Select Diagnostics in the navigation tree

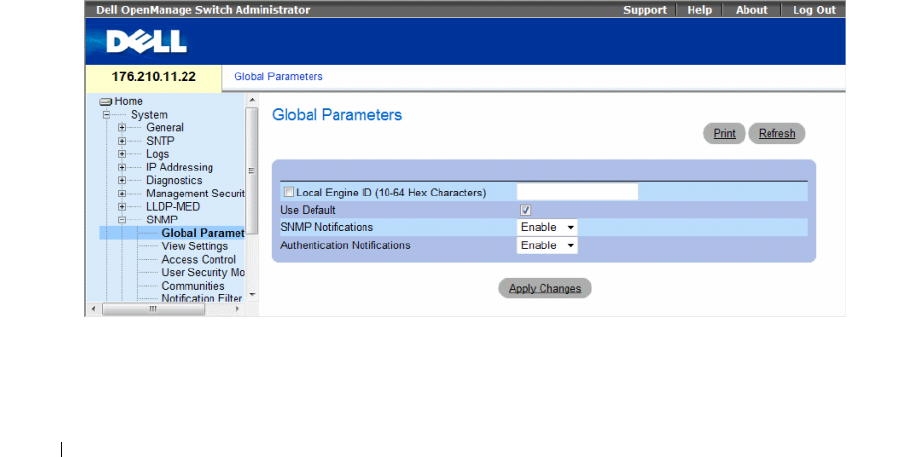(x=174, y=180)
